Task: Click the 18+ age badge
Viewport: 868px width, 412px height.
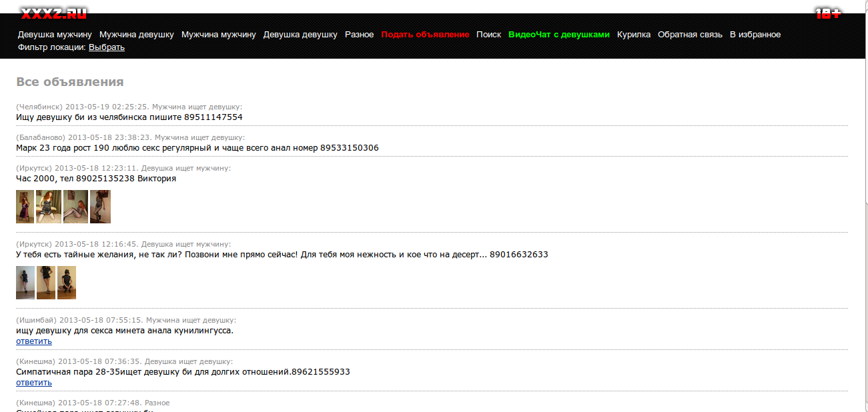Action: pyautogui.click(x=827, y=13)
